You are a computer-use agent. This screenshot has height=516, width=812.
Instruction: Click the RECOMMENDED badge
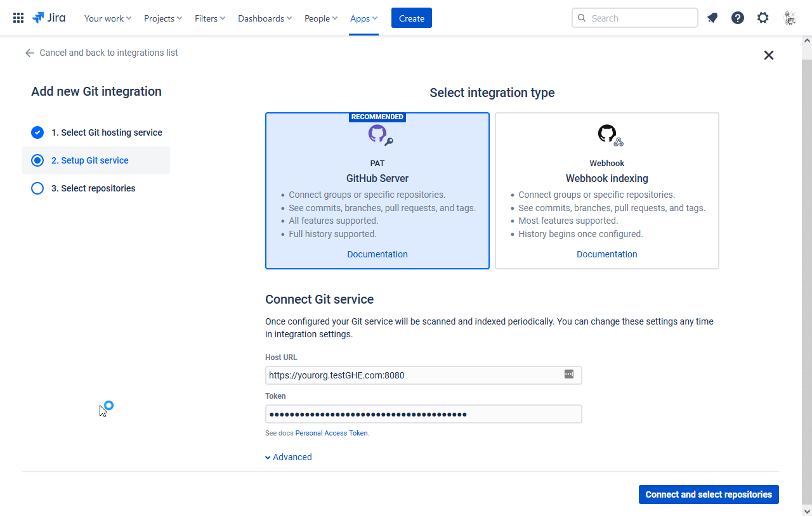[377, 117]
